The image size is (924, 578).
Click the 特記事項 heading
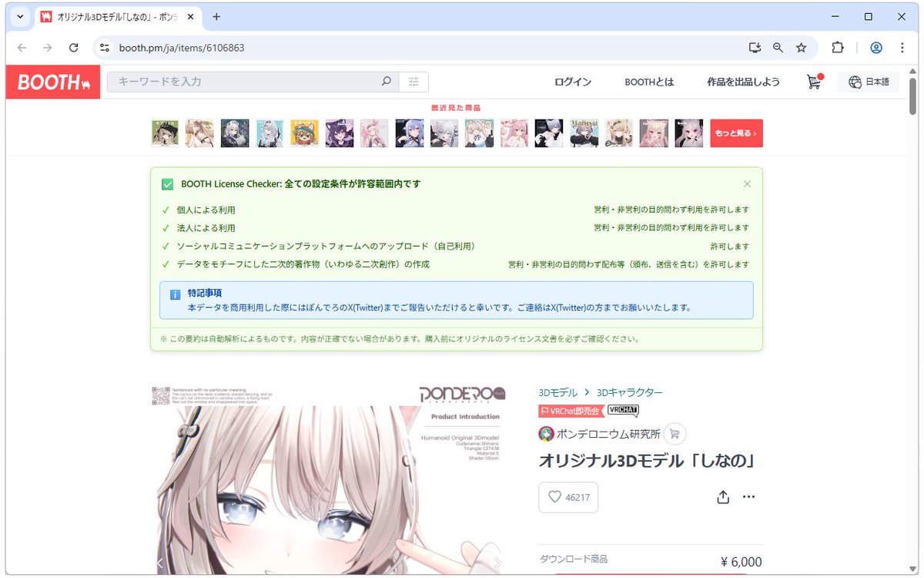[205, 294]
